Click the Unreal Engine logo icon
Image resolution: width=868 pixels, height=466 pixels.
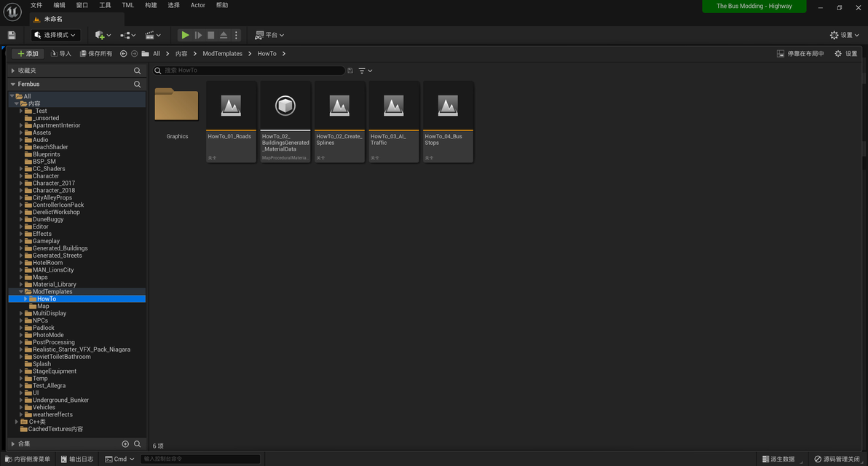pos(12,12)
